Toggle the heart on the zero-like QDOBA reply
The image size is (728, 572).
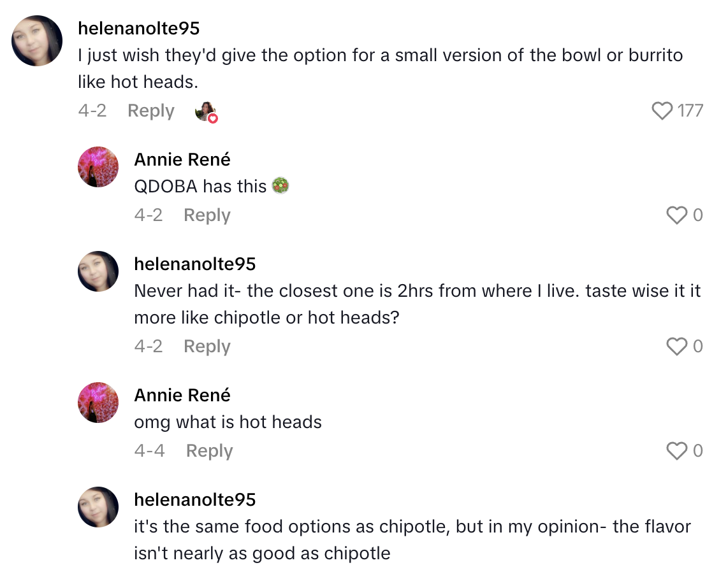[676, 215]
